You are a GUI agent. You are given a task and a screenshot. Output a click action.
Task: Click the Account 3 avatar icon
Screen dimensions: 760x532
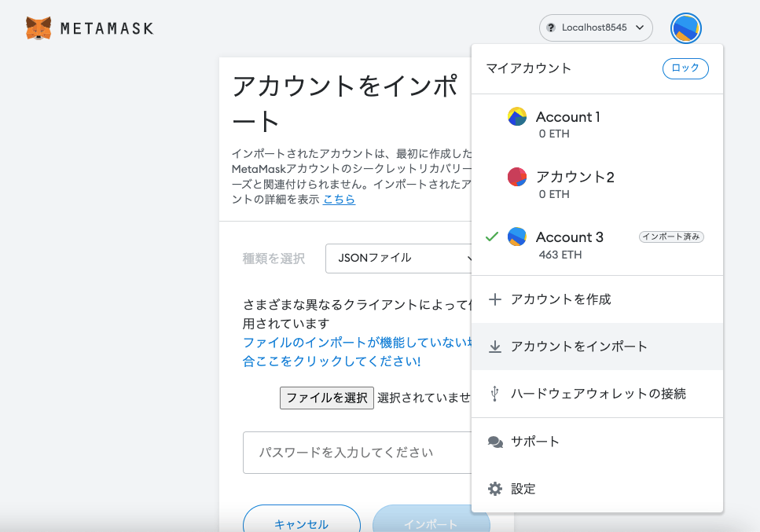[x=516, y=237]
